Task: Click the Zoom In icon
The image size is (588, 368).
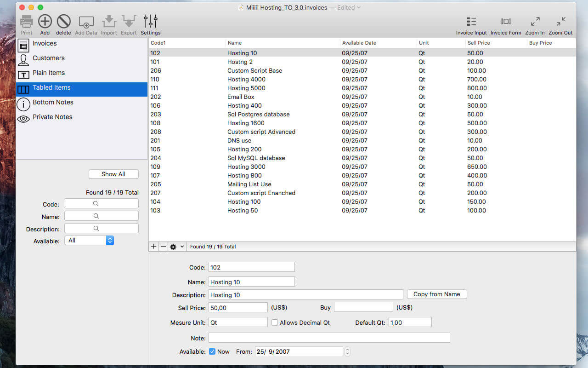Action: coord(535,22)
